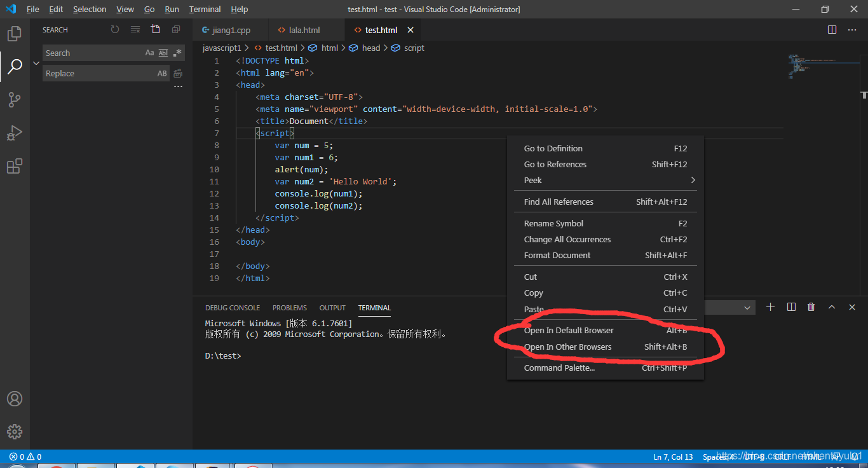This screenshot has width=868, height=468.
Task: Click Format Document in context menu
Action: [557, 255]
